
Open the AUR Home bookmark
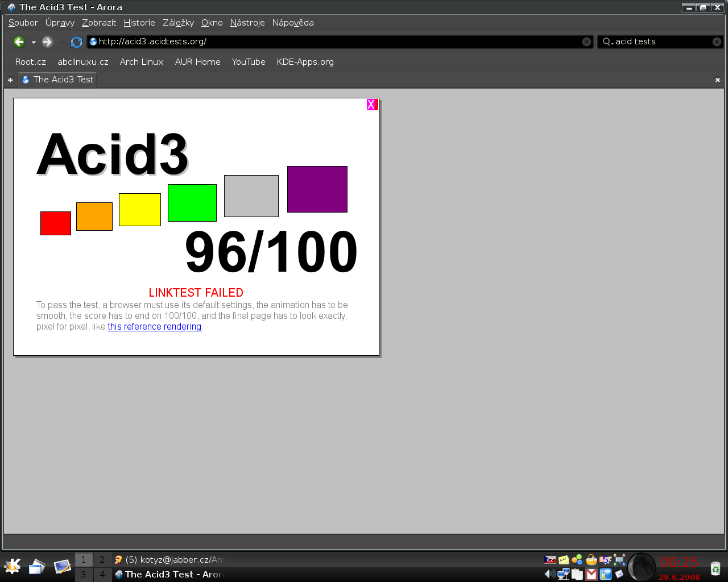(198, 62)
